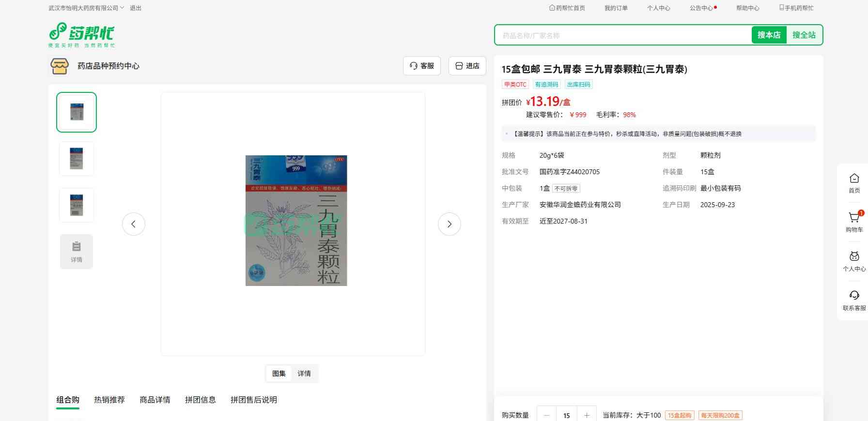The width and height of the screenshot is (868, 421).
Task: Switch to the 拼团信息 tab
Action: [x=201, y=400]
